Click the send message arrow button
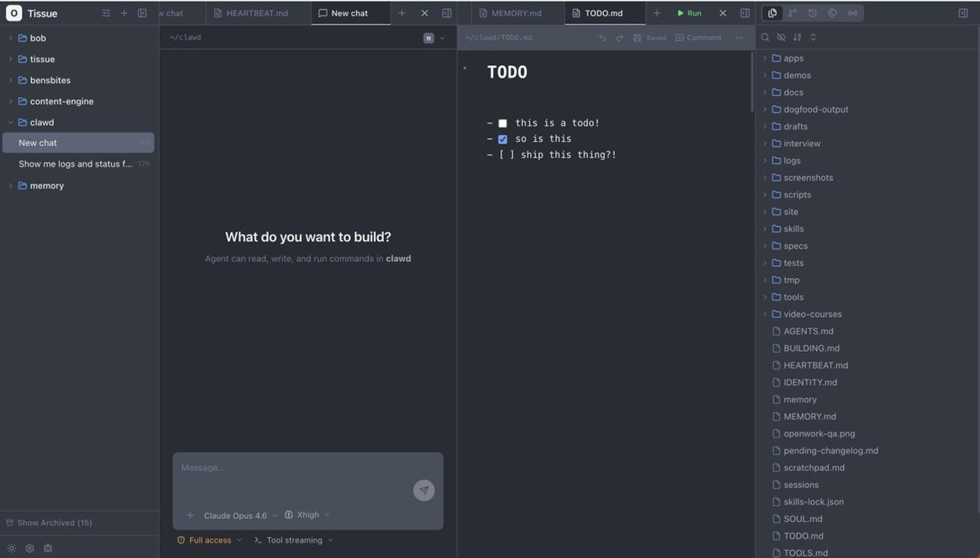This screenshot has width=980, height=558. (x=424, y=490)
